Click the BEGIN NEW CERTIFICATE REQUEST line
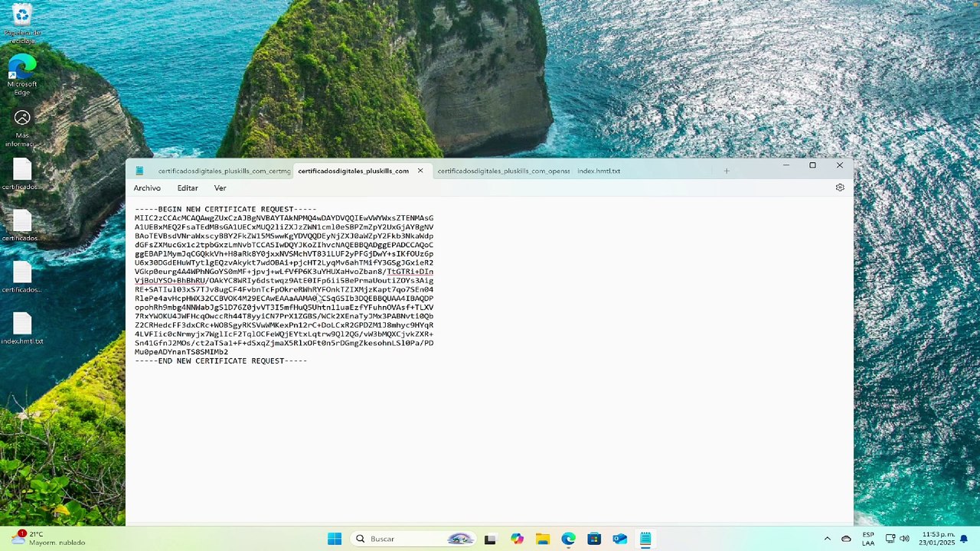The image size is (980, 551). point(225,209)
